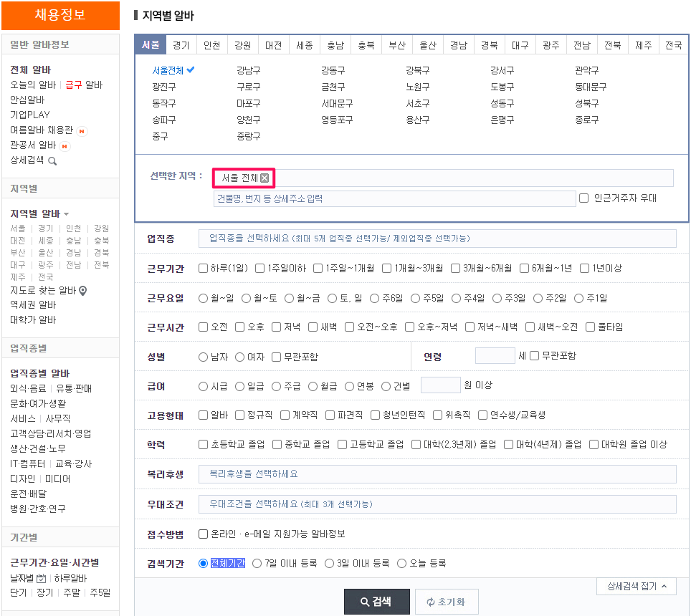Open 역세권 알바 in the sidebar
Screen dimensions: 691x616
tap(33, 304)
